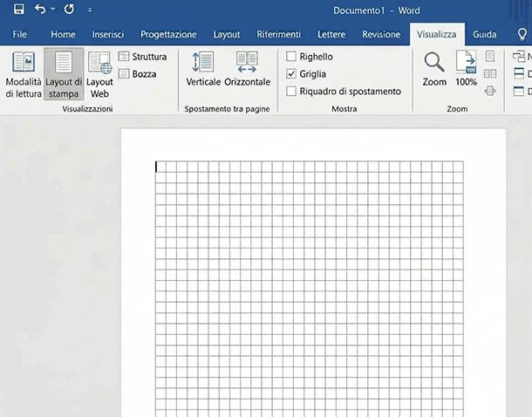This screenshot has width=532, height=417.
Task: Click the New Window icon
Action: pyautogui.click(x=519, y=57)
